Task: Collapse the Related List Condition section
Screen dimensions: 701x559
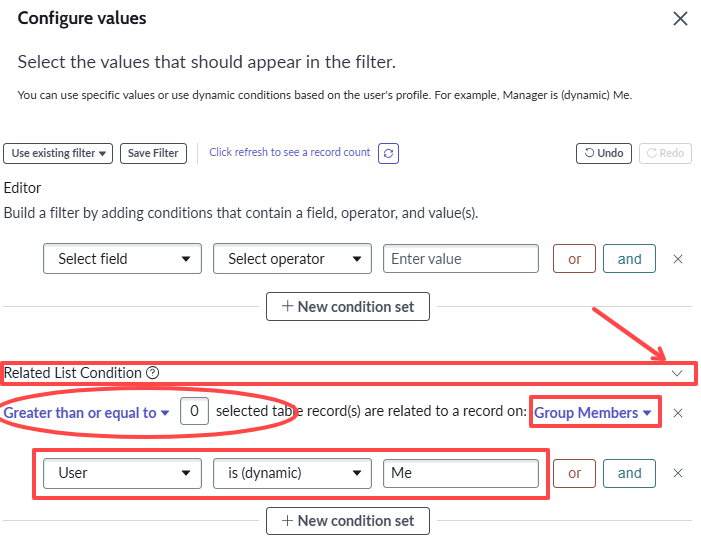Action: [677, 373]
